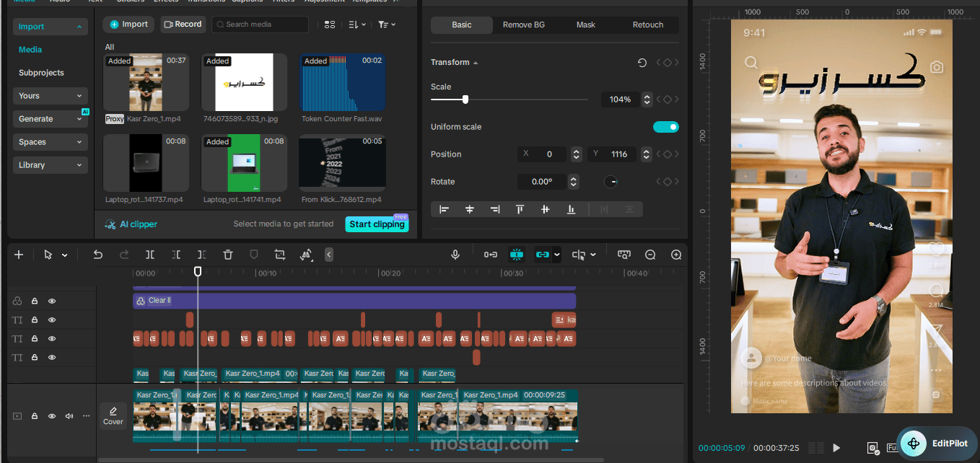Align clip to bottom edge
980x463 pixels.
pyautogui.click(x=571, y=209)
